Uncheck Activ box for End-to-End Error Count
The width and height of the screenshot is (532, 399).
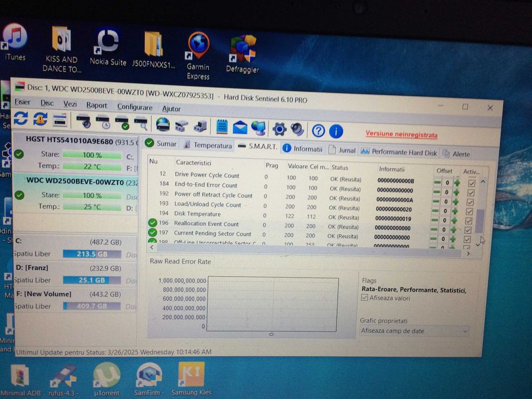tap(471, 193)
